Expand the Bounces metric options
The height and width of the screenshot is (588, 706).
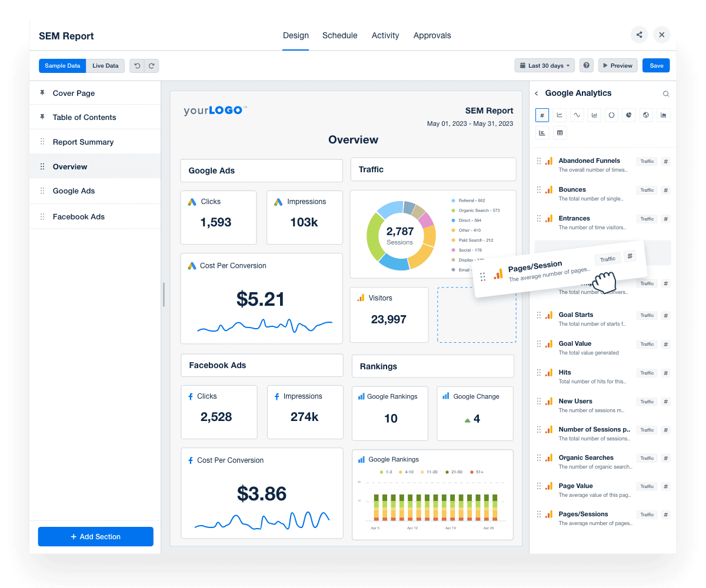click(x=665, y=190)
